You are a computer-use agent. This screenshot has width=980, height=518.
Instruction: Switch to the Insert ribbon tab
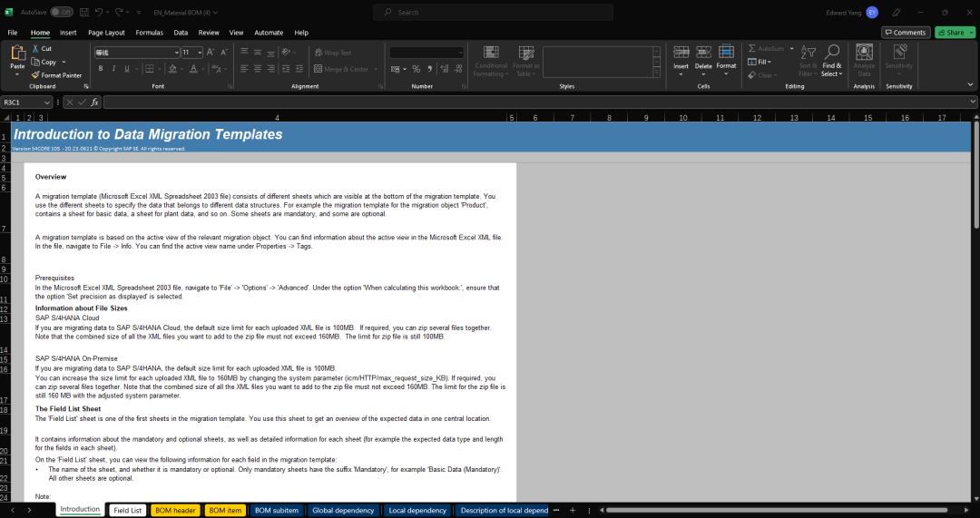[68, 33]
